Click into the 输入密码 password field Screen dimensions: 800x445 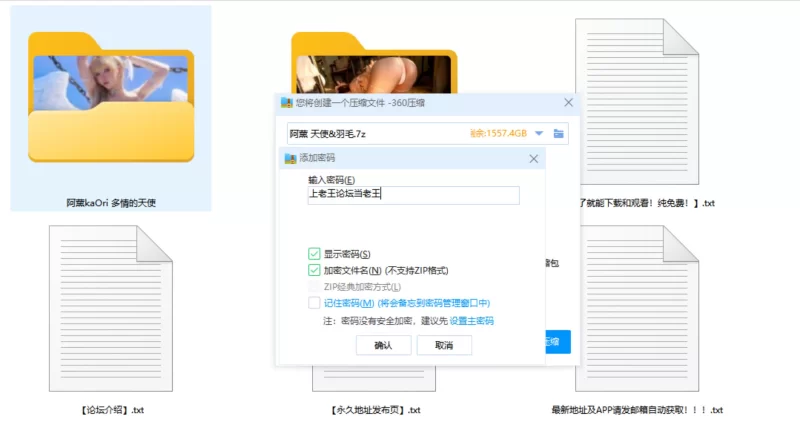pyautogui.click(x=413, y=195)
